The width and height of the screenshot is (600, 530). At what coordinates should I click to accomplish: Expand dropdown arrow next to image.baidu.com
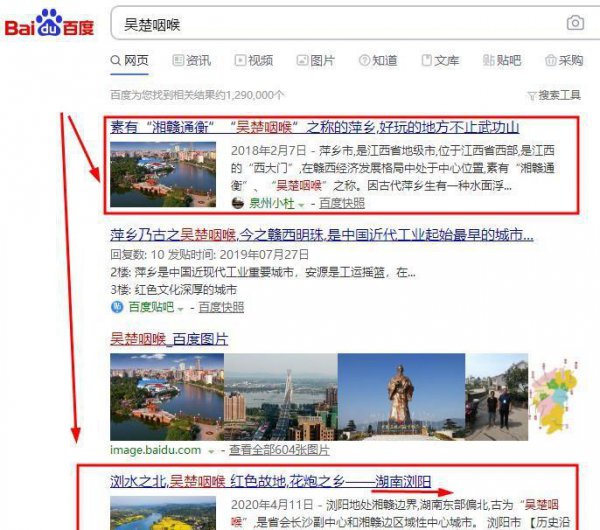point(211,452)
